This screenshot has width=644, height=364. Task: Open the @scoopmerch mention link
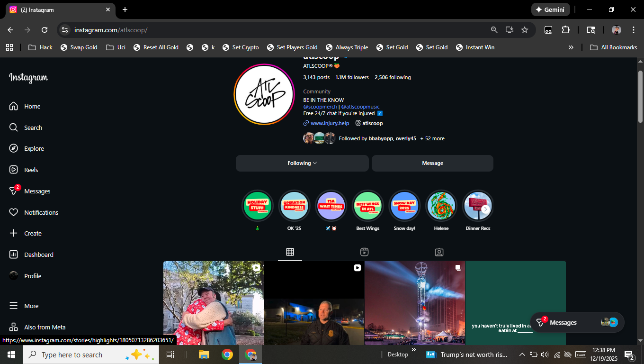(320, 107)
